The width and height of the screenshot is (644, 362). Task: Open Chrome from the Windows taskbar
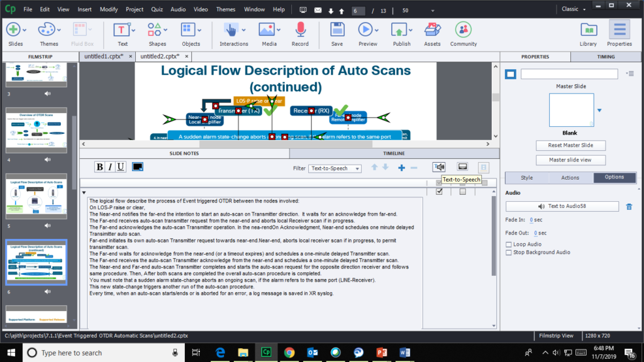[x=289, y=353]
